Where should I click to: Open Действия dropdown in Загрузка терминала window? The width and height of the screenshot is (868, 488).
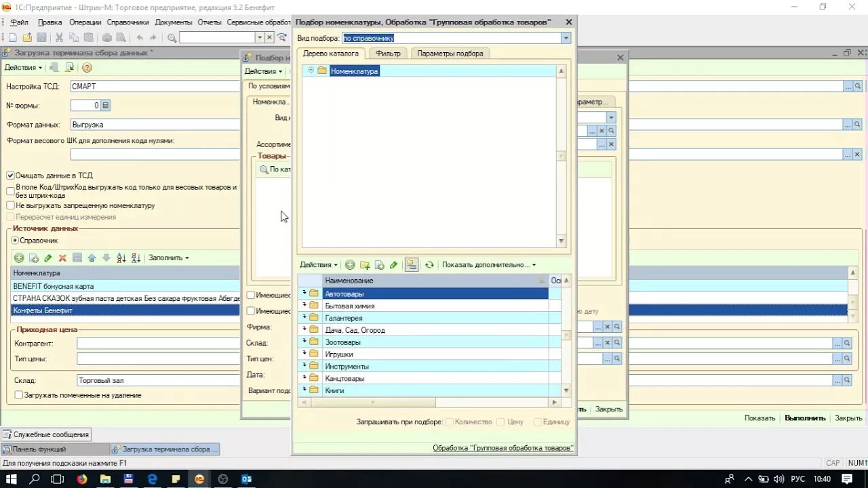click(x=23, y=68)
